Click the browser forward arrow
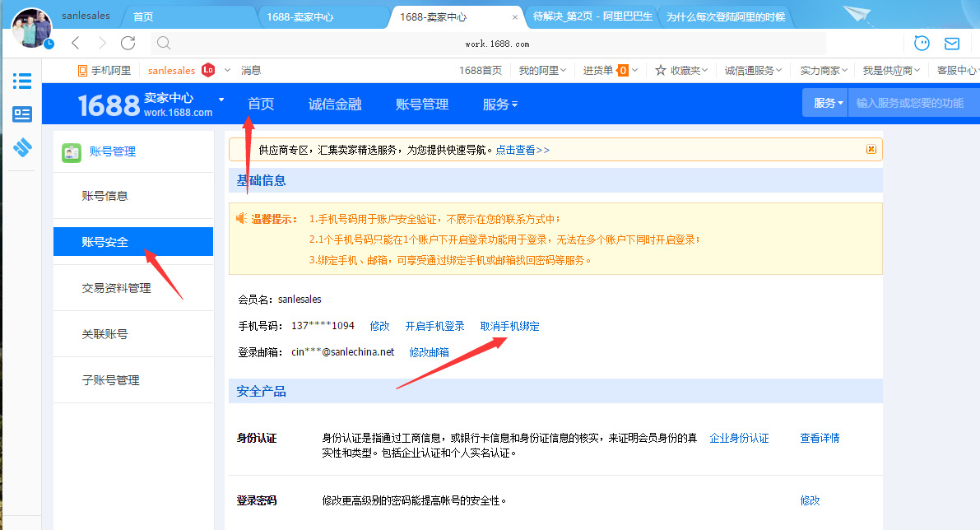Image resolution: width=980 pixels, height=530 pixels. [102, 43]
